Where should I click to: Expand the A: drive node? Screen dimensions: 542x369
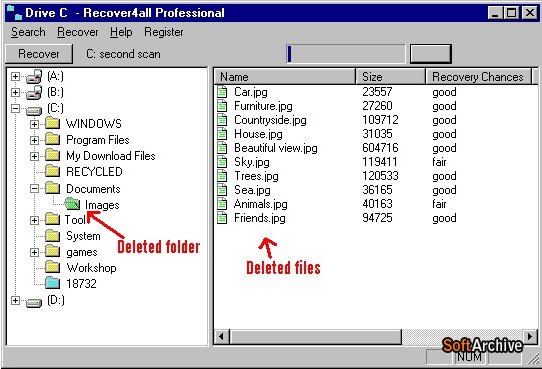click(x=15, y=76)
